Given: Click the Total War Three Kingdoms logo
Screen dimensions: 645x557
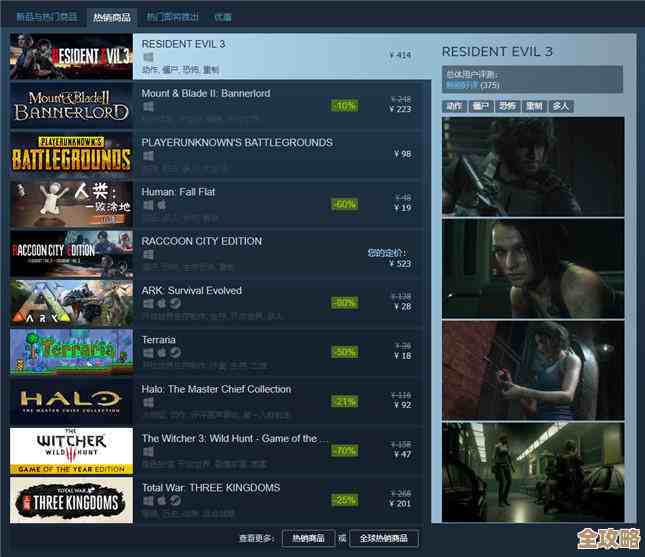Looking at the screenshot, I should coord(71,500).
